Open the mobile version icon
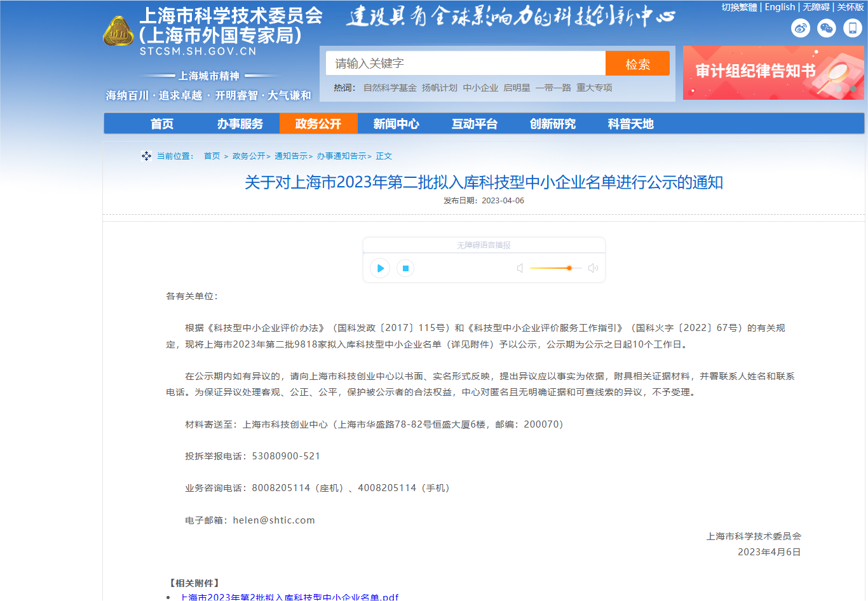Image resolution: width=868 pixels, height=601 pixels. coord(852,29)
